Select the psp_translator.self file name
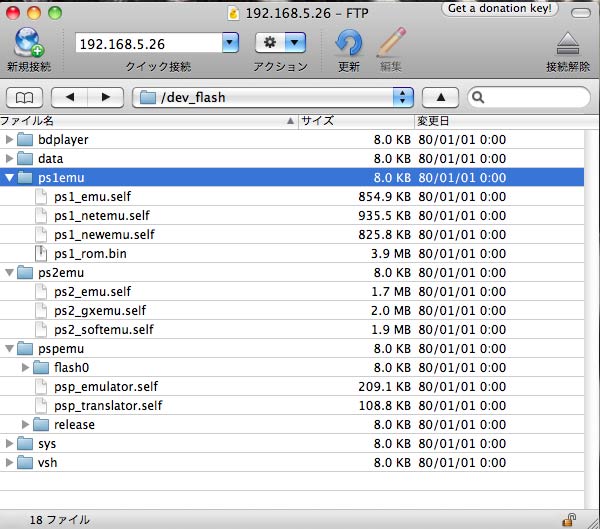Screen dimensions: 600x529 (108, 405)
